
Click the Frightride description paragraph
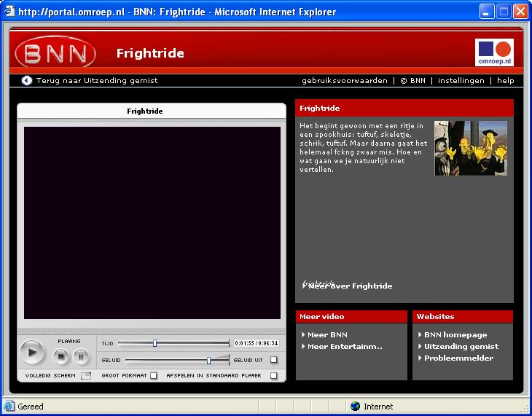pyautogui.click(x=363, y=148)
